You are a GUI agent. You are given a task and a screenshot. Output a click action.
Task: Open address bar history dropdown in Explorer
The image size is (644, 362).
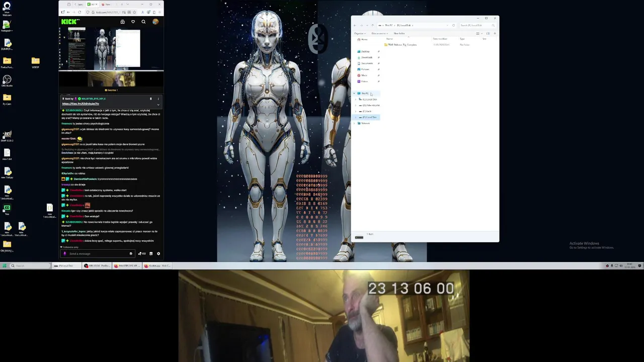click(447, 25)
